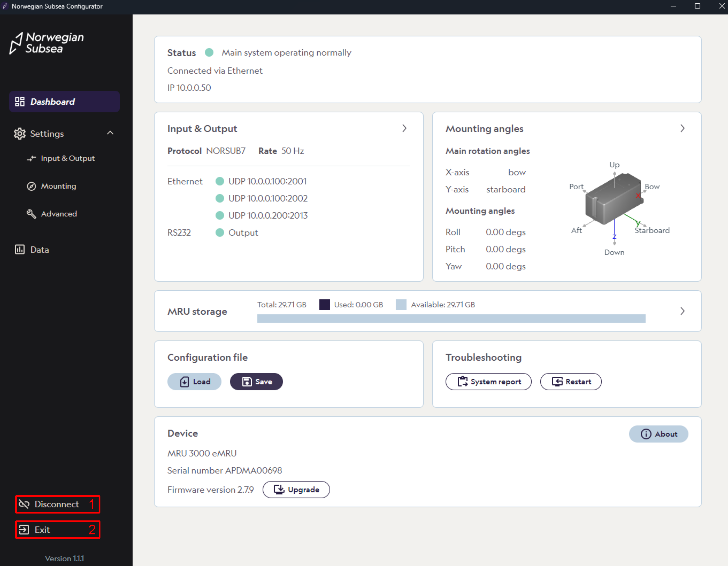Open the Data menu item
The height and width of the screenshot is (566, 728).
(x=39, y=250)
